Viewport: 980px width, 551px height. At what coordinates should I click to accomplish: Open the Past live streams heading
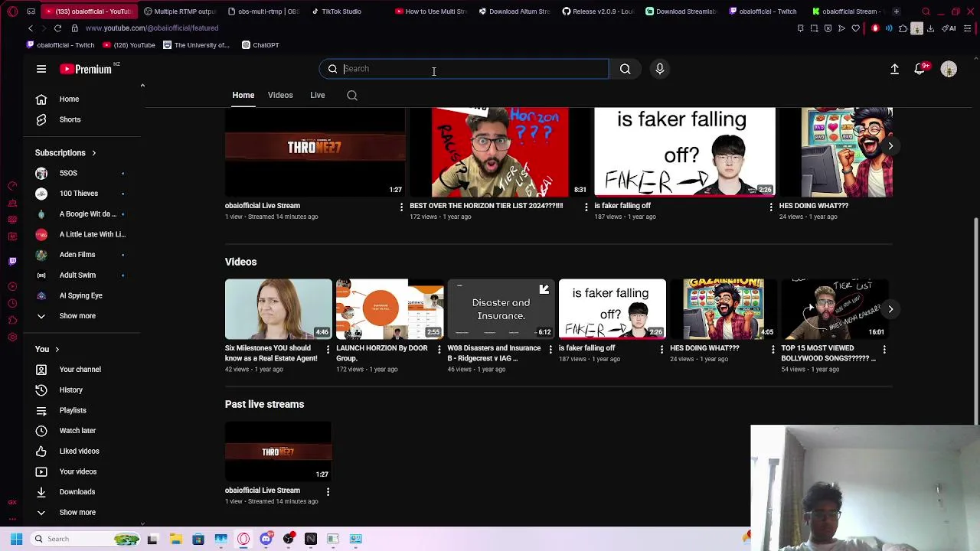264,404
